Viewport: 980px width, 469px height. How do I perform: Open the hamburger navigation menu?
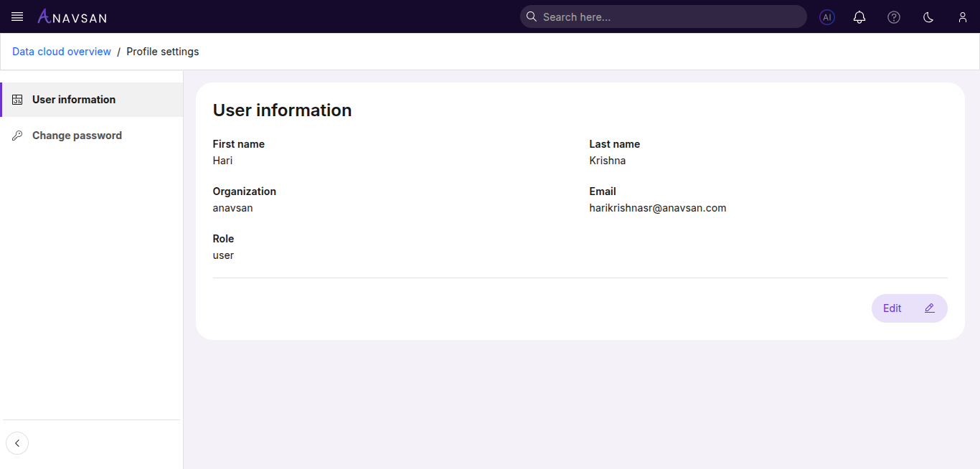[x=17, y=16]
